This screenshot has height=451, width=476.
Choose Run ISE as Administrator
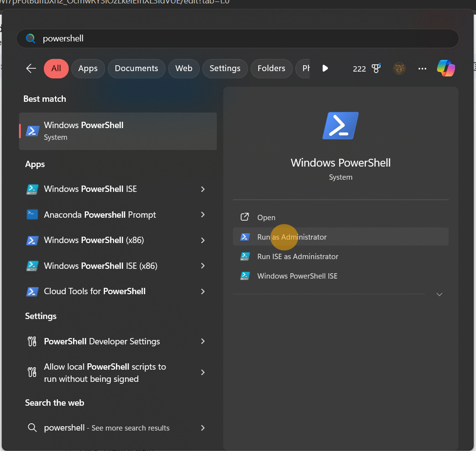[341, 257]
